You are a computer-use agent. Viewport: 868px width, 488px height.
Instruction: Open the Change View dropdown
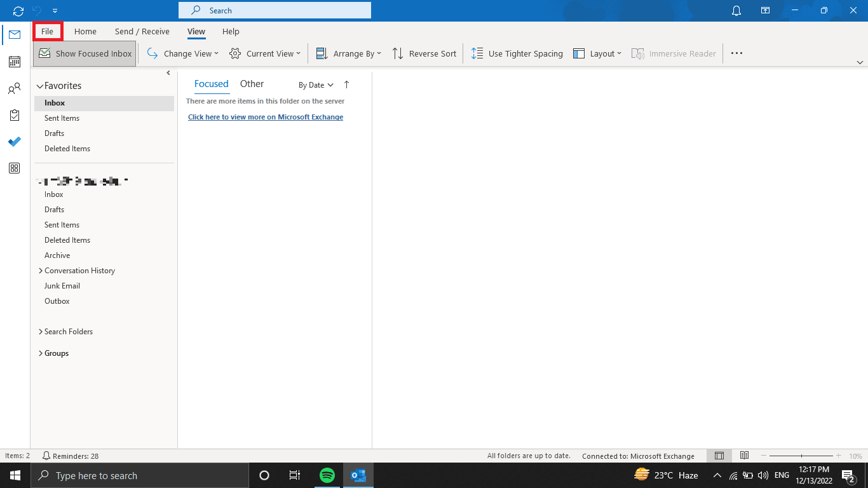pyautogui.click(x=182, y=53)
